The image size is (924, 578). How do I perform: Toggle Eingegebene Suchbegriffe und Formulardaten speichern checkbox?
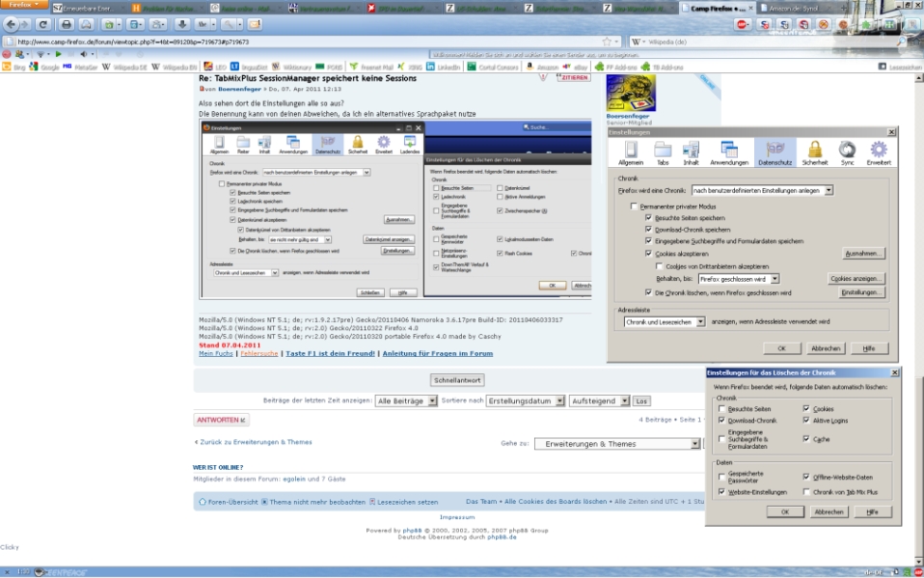[x=649, y=241]
